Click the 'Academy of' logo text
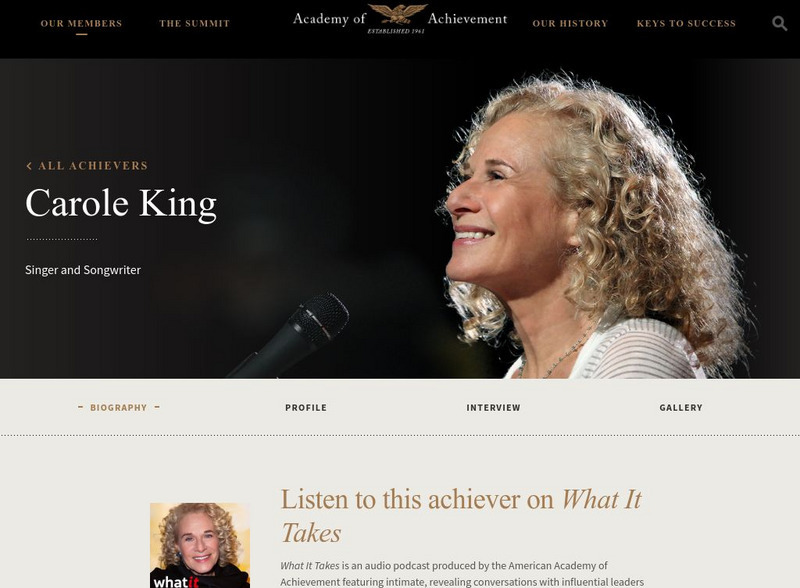Image resolution: width=800 pixels, height=588 pixels. [329, 19]
